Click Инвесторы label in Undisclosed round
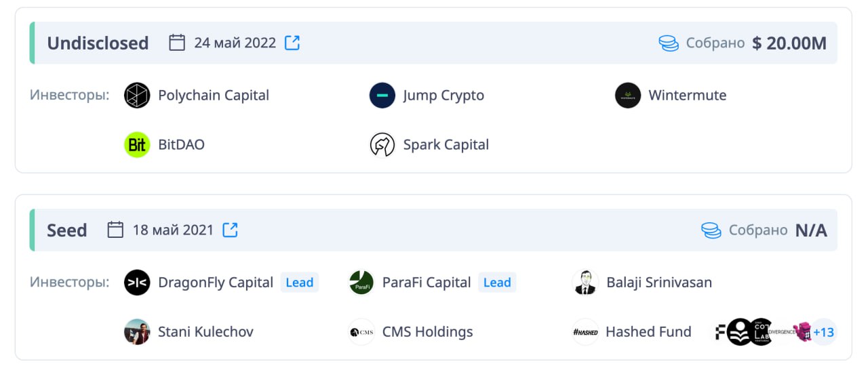 pyautogui.click(x=70, y=95)
